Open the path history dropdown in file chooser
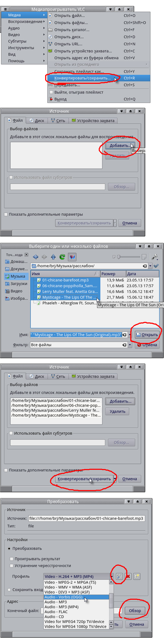The height and width of the screenshot is (644, 164). pos(151,266)
